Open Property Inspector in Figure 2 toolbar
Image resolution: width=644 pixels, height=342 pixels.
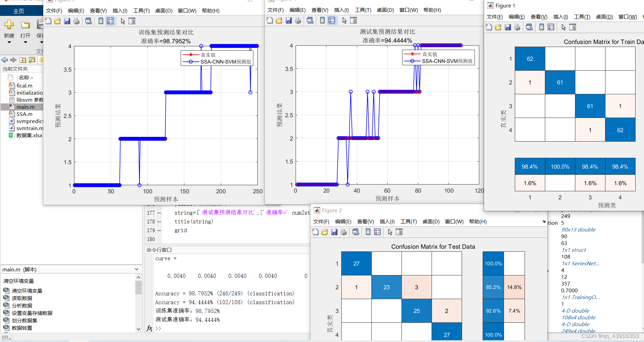pyautogui.click(x=399, y=232)
